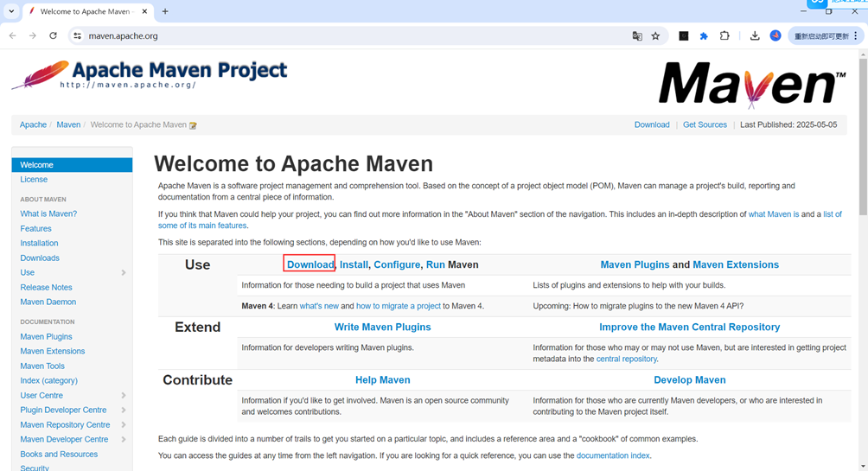Open Downloads in the sidebar

[x=40, y=258]
